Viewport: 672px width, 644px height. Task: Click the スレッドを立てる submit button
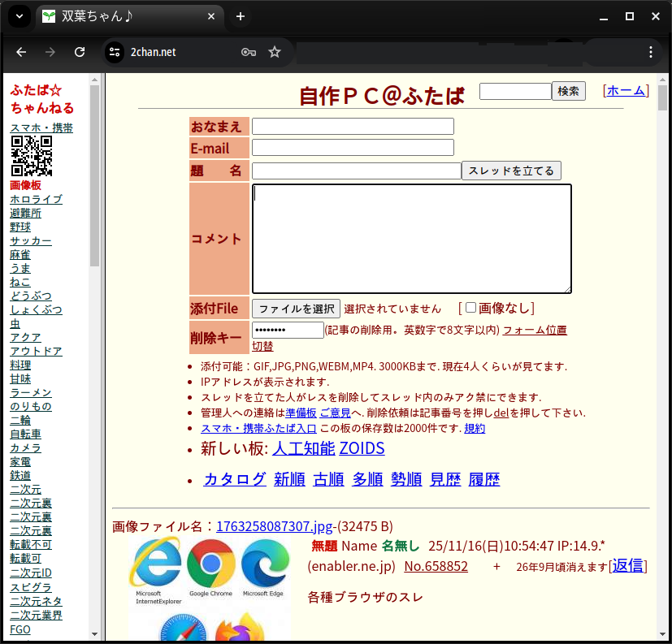point(510,171)
